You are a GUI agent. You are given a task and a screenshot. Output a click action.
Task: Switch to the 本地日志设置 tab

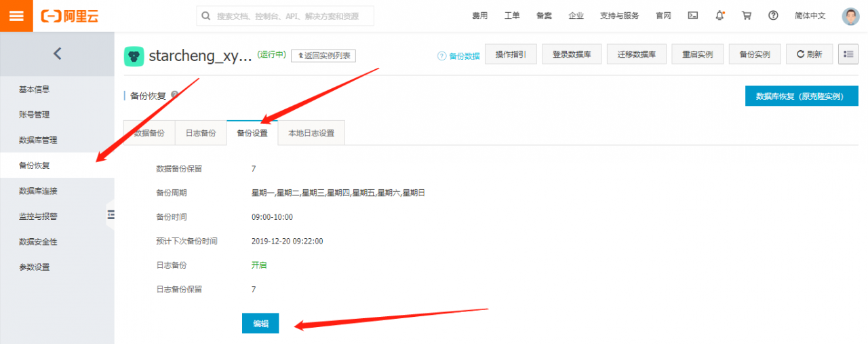pos(311,134)
